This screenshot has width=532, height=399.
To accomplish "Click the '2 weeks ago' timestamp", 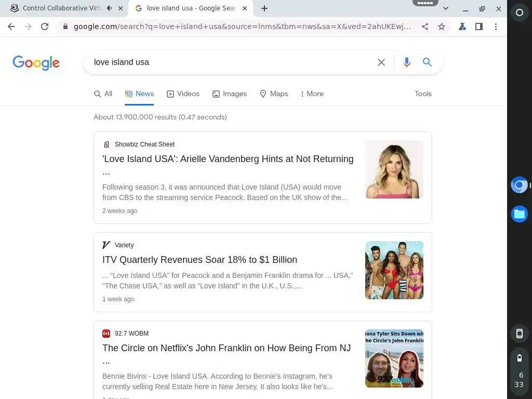I will coord(120,211).
